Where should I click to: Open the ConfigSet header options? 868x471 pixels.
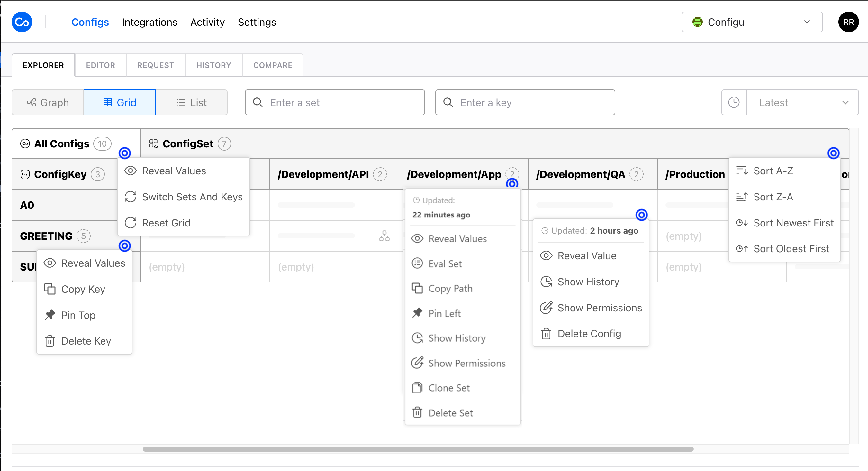[x=833, y=153]
